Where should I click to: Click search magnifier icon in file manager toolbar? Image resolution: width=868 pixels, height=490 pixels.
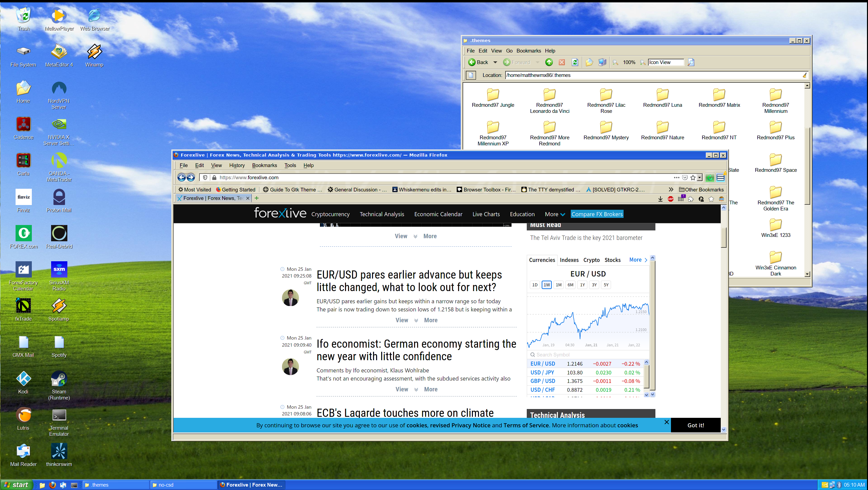pyautogui.click(x=691, y=62)
